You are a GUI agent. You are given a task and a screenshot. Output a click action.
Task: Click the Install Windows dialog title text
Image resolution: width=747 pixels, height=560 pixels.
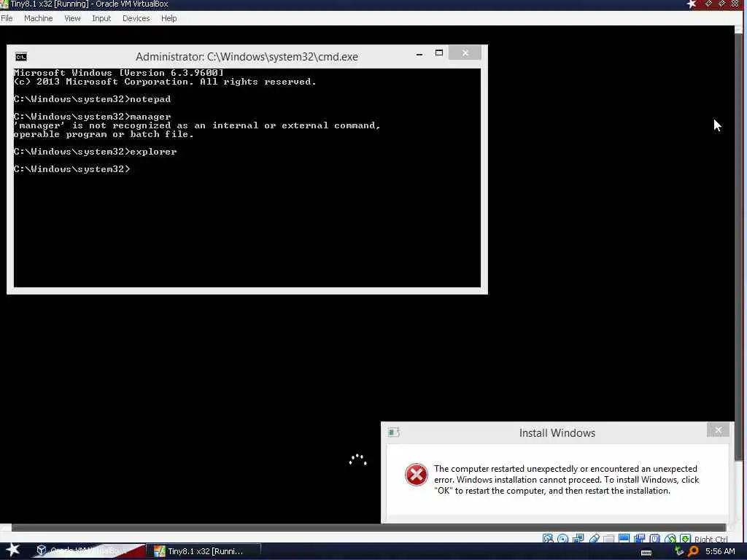point(557,433)
